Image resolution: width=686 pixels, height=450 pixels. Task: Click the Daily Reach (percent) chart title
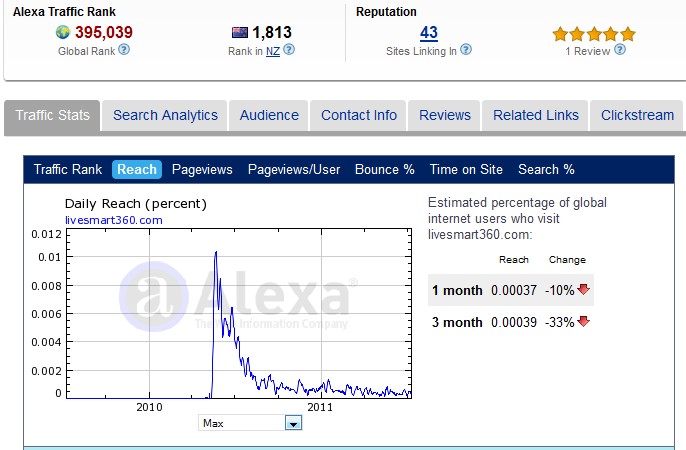coord(136,204)
